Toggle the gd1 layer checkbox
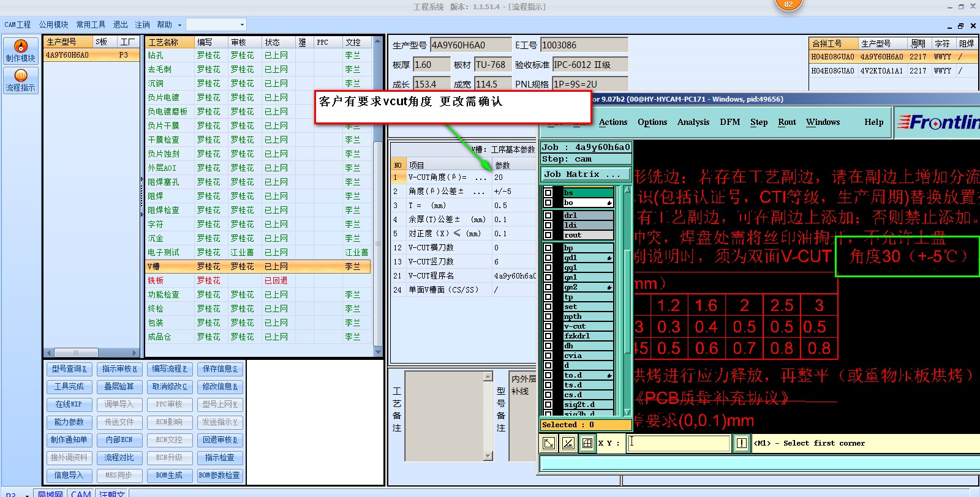Screen dimensions: 980x497 pyautogui.click(x=548, y=258)
